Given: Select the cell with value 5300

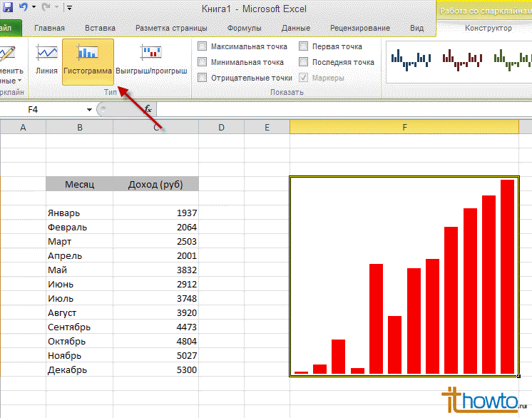Looking at the screenshot, I should pos(156,369).
